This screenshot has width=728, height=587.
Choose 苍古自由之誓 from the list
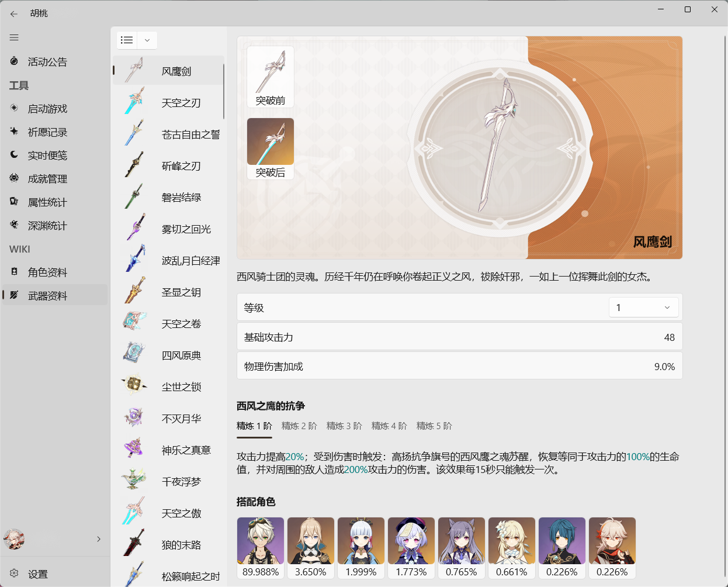click(168, 134)
